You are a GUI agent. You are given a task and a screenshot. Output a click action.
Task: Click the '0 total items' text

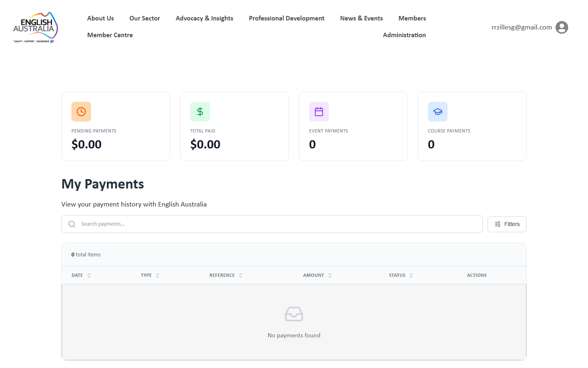86,255
